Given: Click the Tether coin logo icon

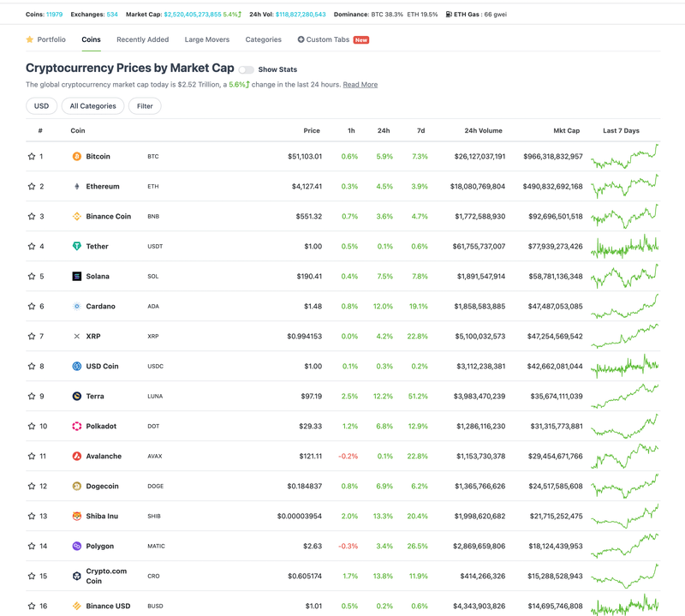Looking at the screenshot, I should (77, 247).
